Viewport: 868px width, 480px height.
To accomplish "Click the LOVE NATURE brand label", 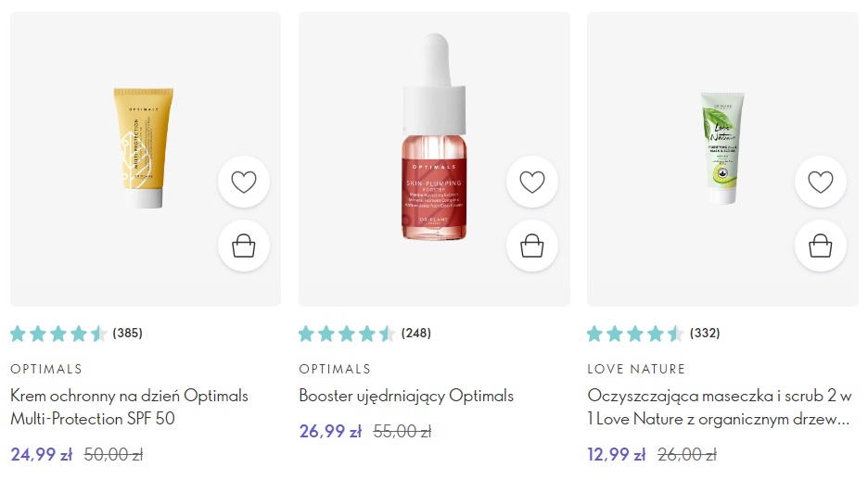I will point(636,369).
